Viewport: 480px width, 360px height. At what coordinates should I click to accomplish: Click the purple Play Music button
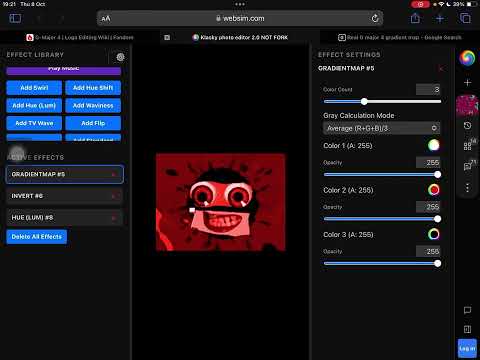(64, 70)
